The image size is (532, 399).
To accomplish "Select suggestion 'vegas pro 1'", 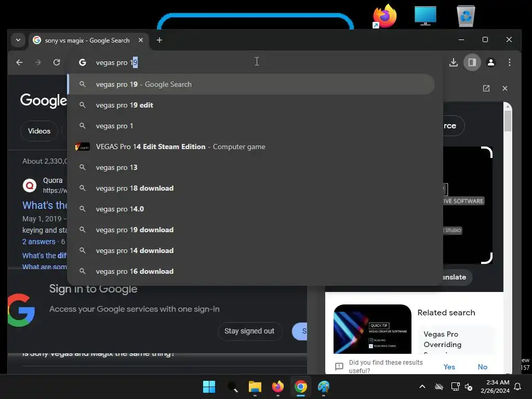I will pos(251,126).
